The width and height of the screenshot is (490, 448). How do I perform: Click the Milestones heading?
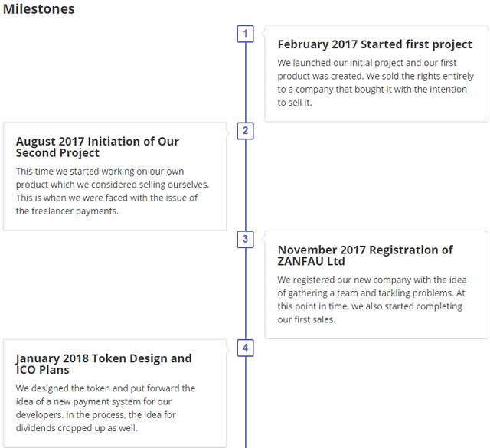[x=39, y=8]
